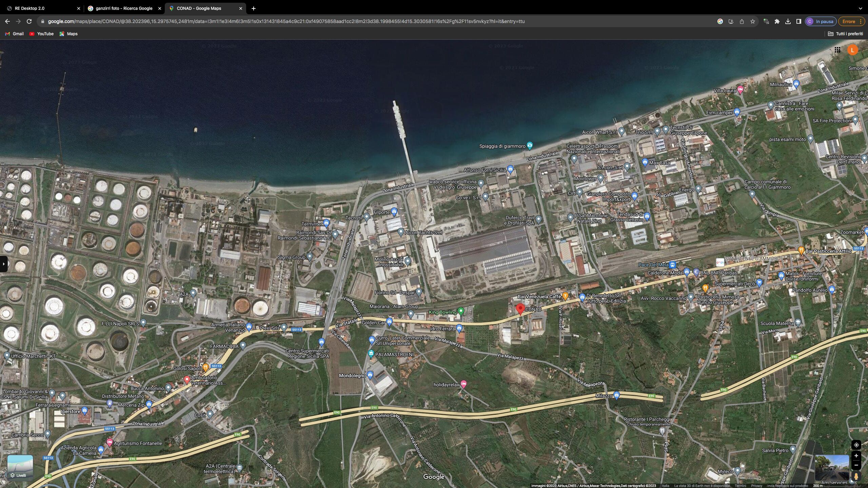Toggle the Chrome side panel
Screen dimensions: 868x488
coord(798,21)
